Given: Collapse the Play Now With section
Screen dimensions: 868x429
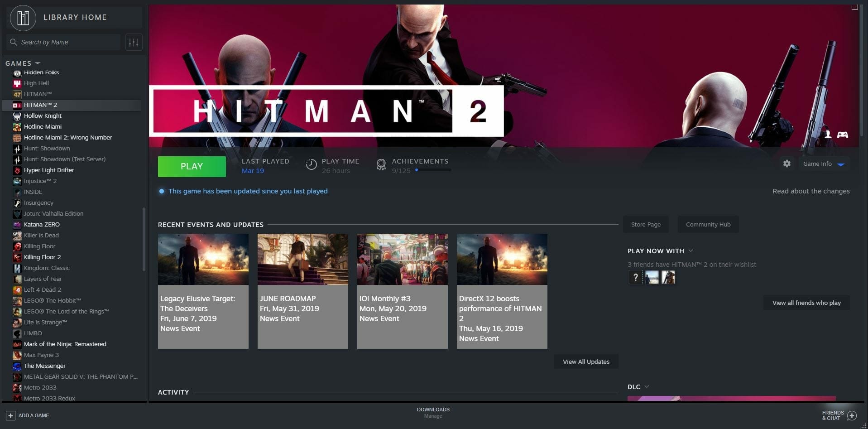Looking at the screenshot, I should point(691,251).
